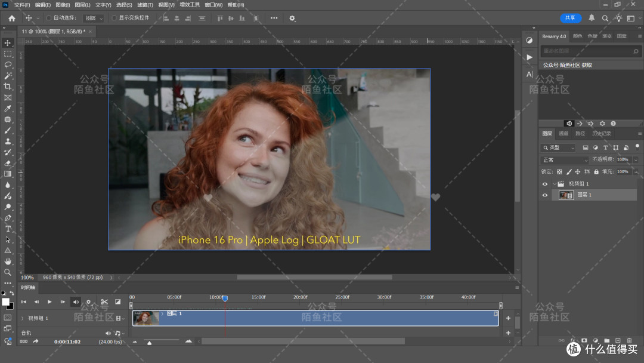Select the Pen tool
This screenshot has height=363, width=644.
click(8, 218)
